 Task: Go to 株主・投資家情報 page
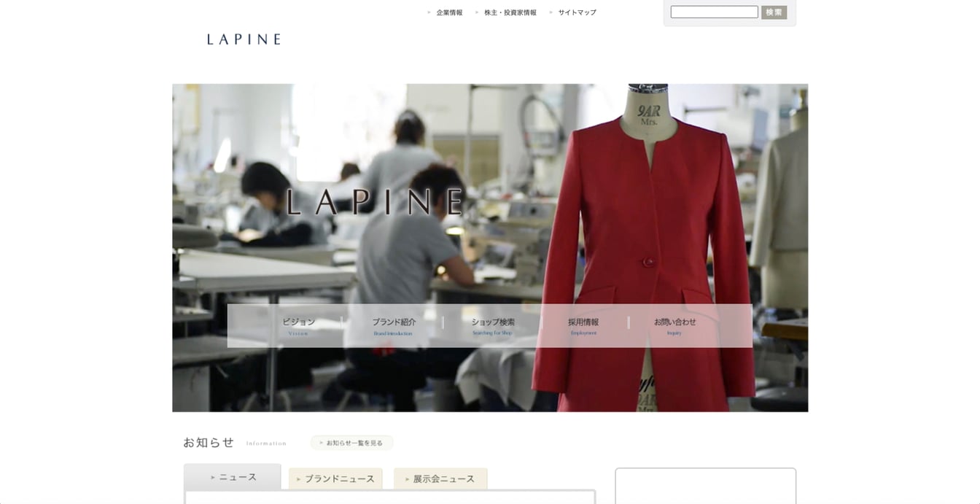510,12
